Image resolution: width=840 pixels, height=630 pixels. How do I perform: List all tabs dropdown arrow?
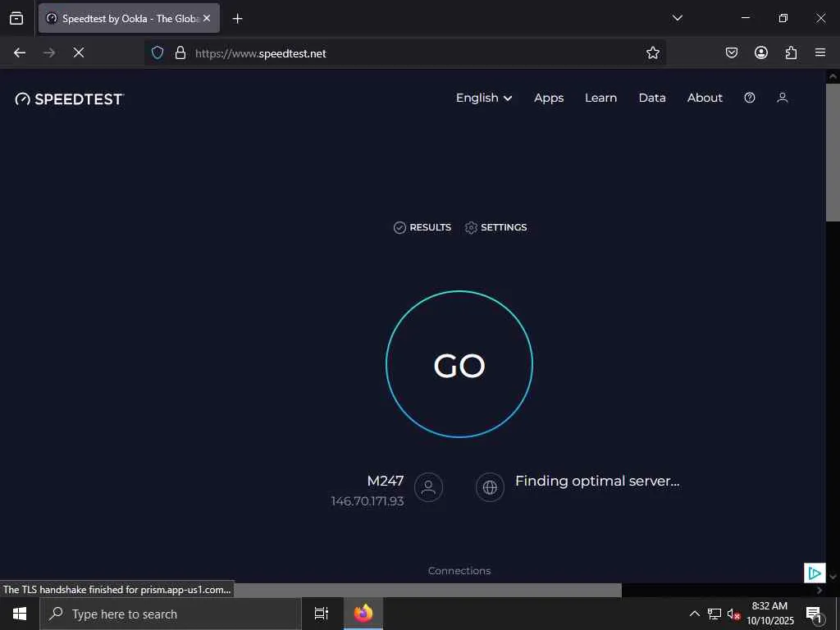point(677,18)
